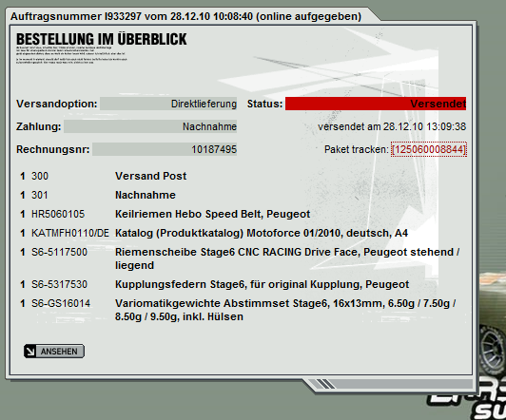The width and height of the screenshot is (506, 420).
Task: Select the Nachnahme payment field value
Action: (150, 126)
